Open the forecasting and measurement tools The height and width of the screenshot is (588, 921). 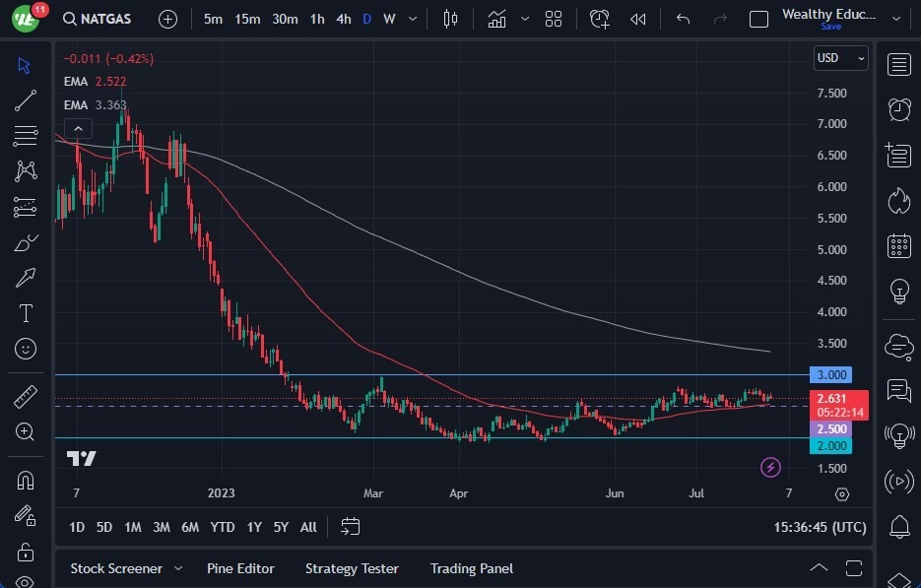tap(26, 207)
